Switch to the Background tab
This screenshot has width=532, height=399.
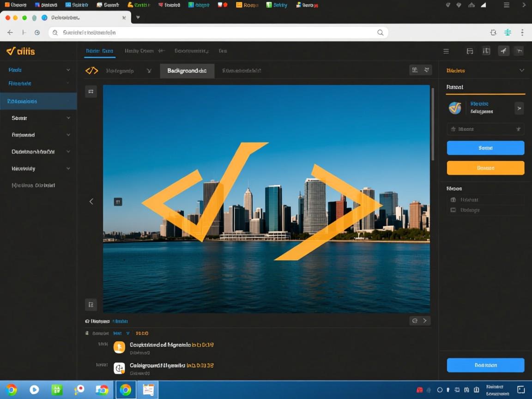[187, 71]
